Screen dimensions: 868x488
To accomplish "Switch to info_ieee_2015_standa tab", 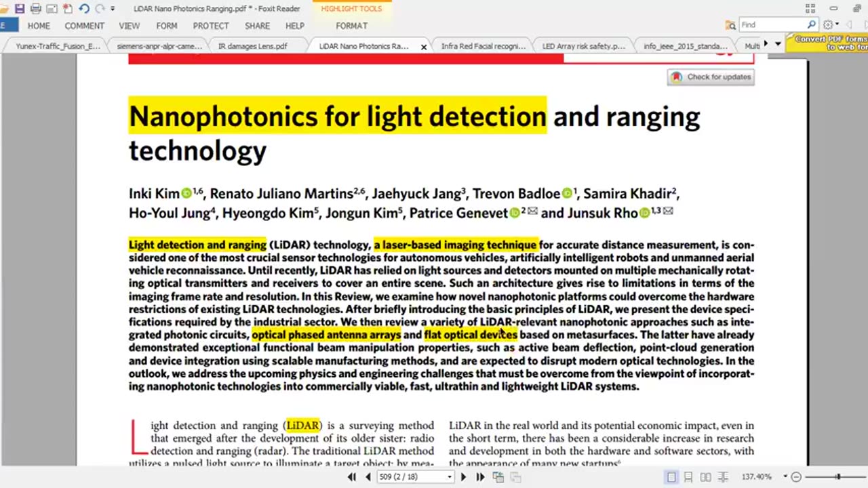I will pyautogui.click(x=685, y=46).
